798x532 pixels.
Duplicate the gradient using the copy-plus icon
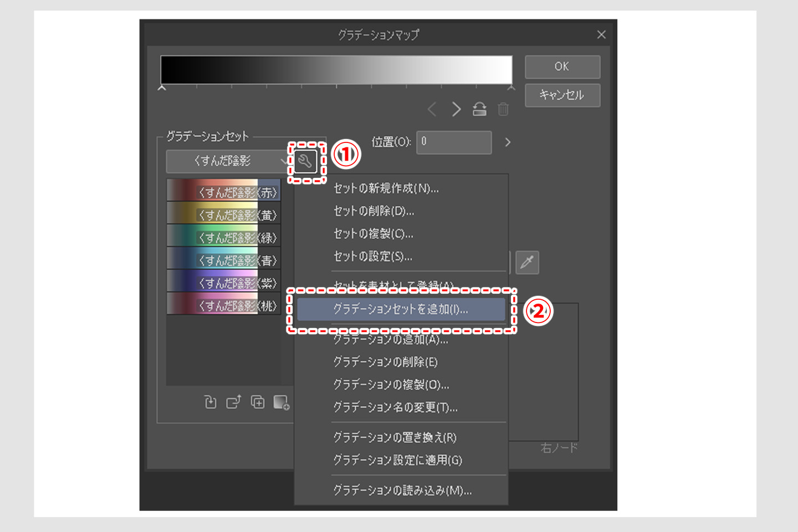[257, 401]
